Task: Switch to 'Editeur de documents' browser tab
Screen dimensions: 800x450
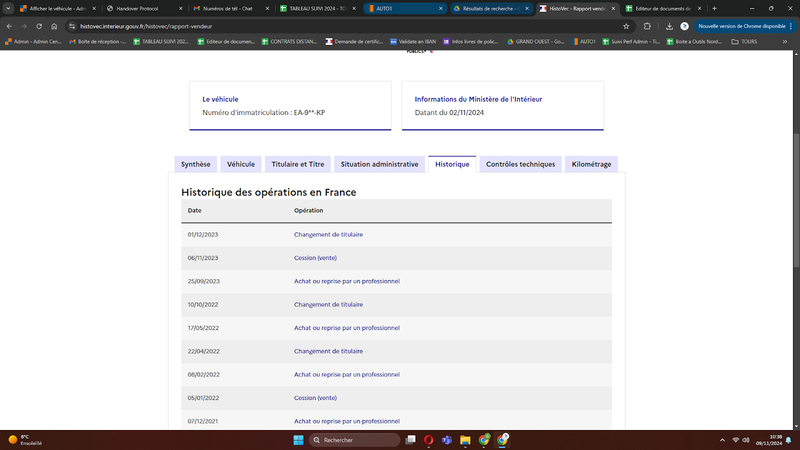Action: tap(663, 8)
